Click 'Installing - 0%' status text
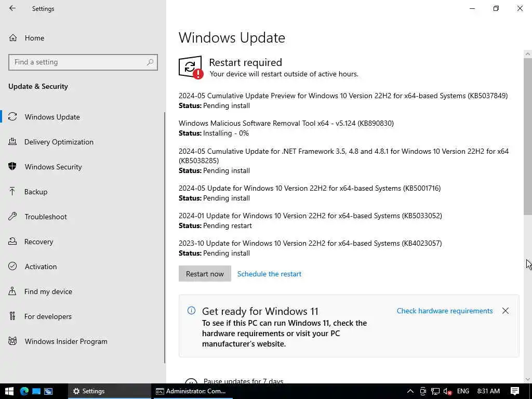Viewport: 532px width, 399px height. click(x=225, y=134)
